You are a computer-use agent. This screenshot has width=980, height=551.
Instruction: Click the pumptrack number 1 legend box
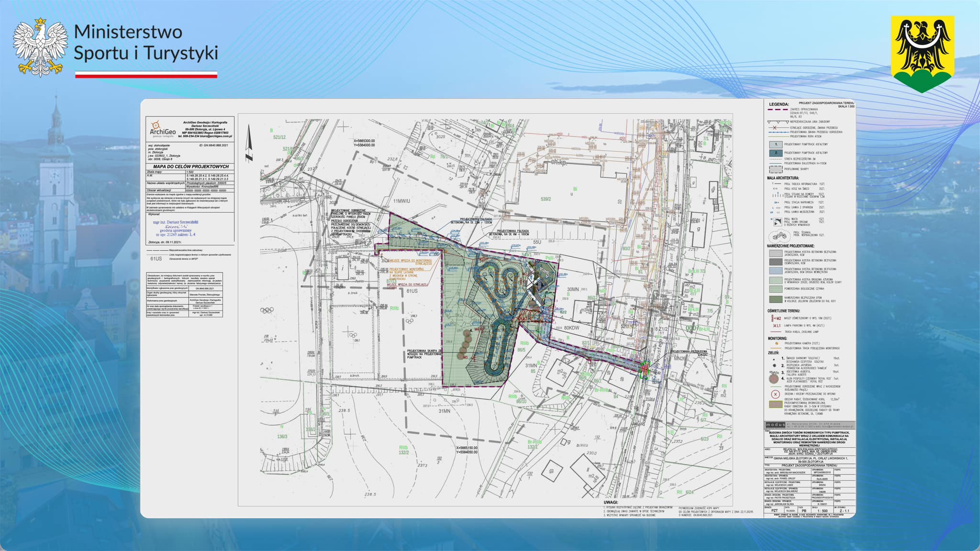(775, 144)
